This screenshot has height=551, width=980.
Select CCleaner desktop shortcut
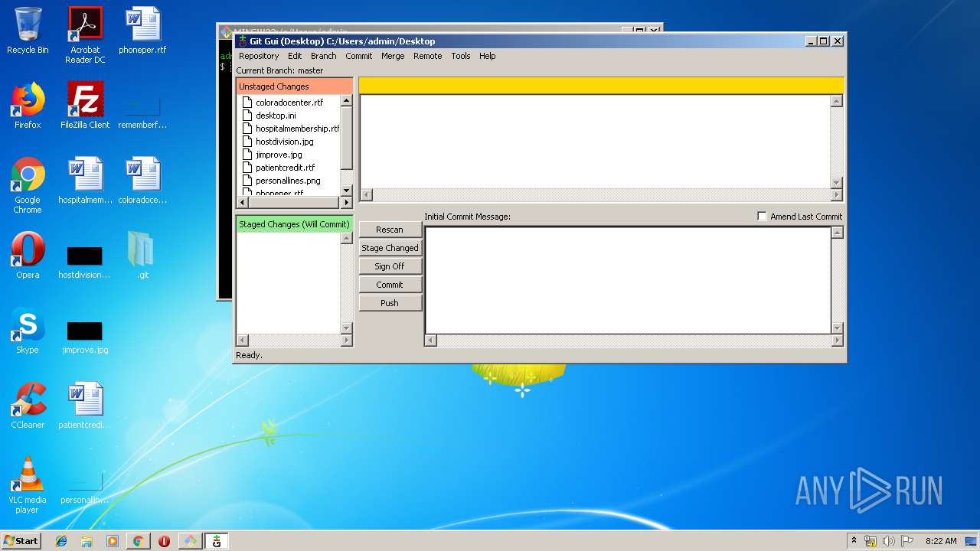(28, 406)
